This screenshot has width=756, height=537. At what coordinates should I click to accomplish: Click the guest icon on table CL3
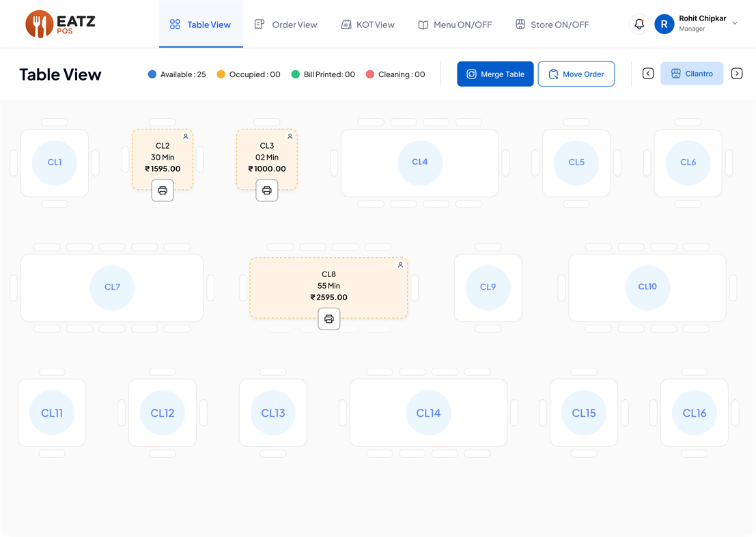(290, 136)
